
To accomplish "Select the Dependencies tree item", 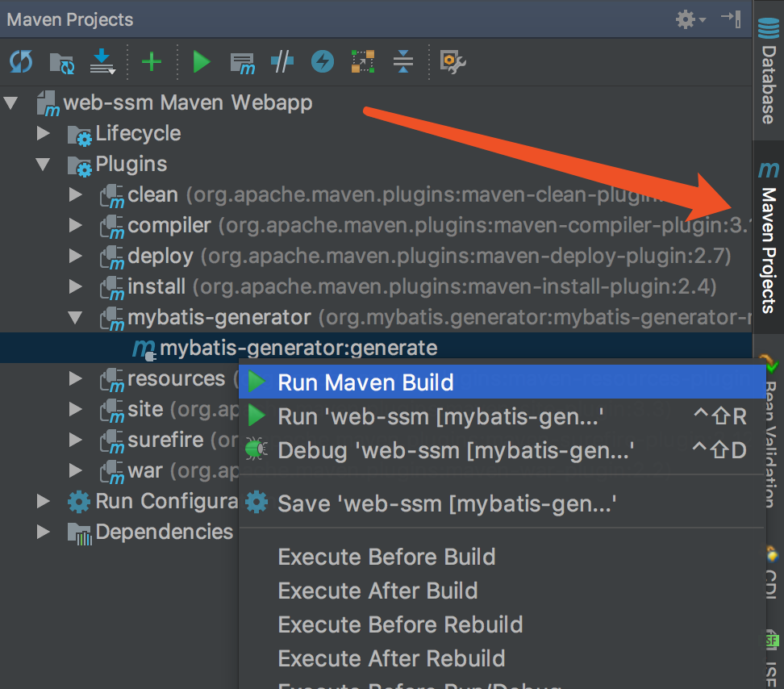I will (119, 532).
